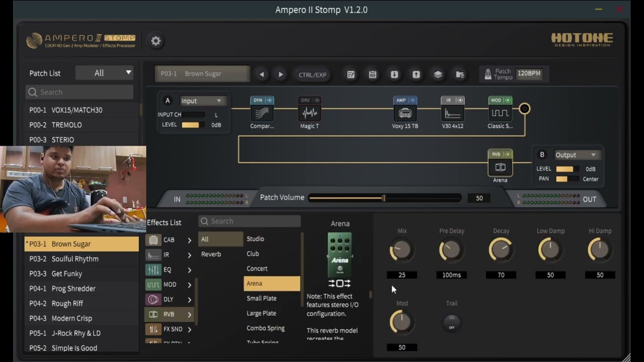Select patch P05-1 J-Rock Rhy & LD

(82, 333)
